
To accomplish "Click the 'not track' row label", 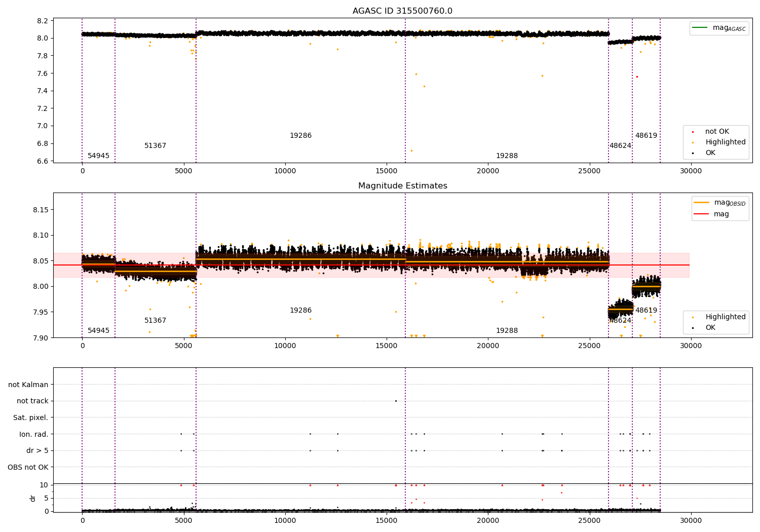I will click(x=32, y=401).
